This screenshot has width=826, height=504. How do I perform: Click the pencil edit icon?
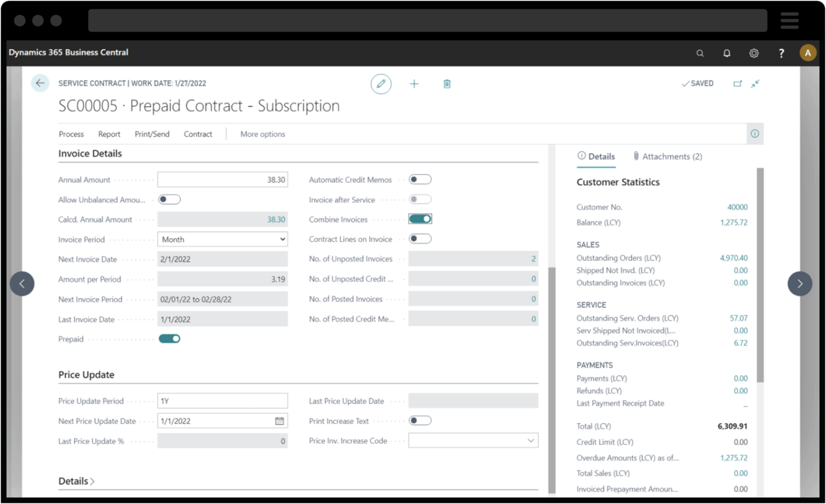381,84
